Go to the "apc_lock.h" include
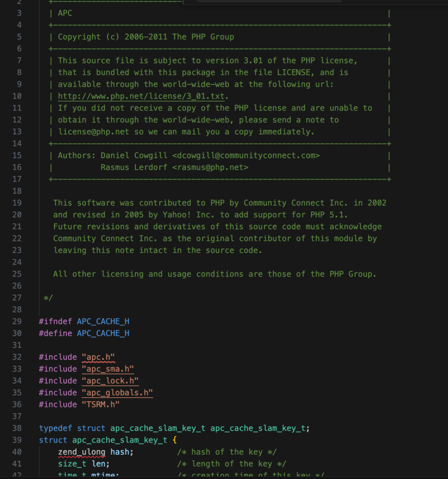448x479 pixels. (x=110, y=381)
